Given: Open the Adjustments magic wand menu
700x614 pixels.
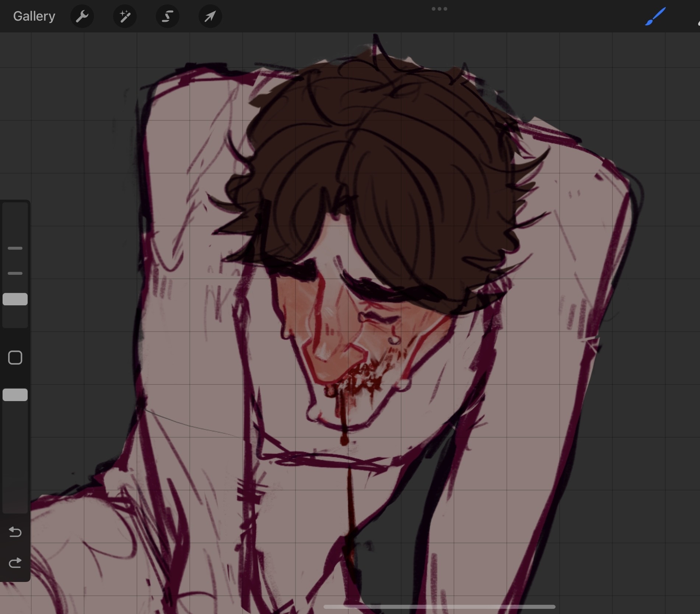Looking at the screenshot, I should (x=125, y=16).
